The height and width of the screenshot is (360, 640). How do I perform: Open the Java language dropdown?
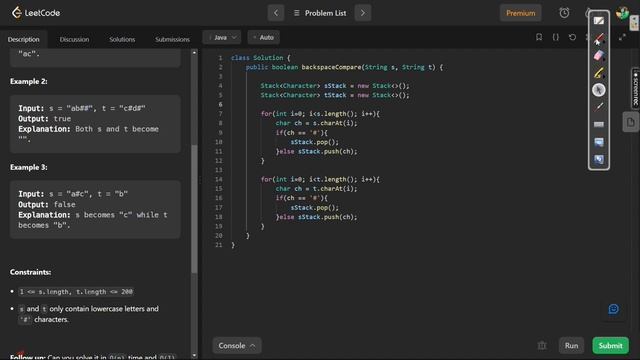click(x=222, y=37)
